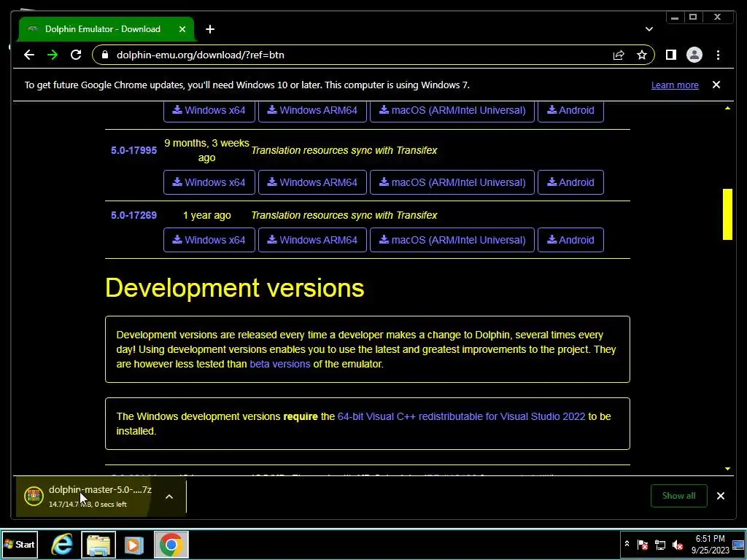
Task: Open the tab search dropdown chevron
Action: click(649, 29)
